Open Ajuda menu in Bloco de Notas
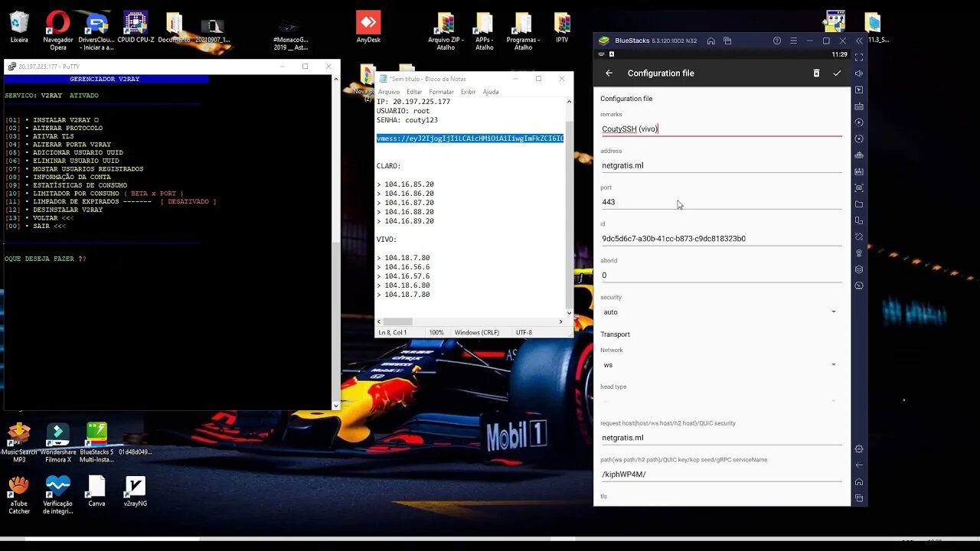 tap(491, 92)
